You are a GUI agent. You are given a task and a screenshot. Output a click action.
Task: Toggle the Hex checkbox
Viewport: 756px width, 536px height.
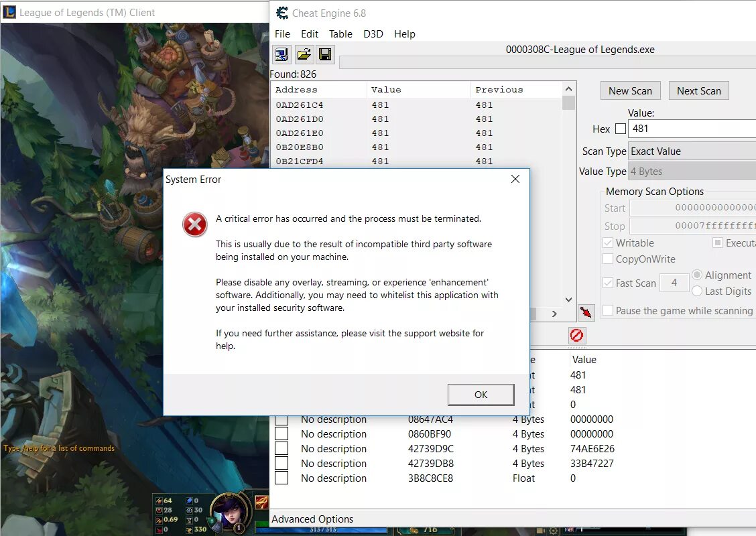point(621,129)
